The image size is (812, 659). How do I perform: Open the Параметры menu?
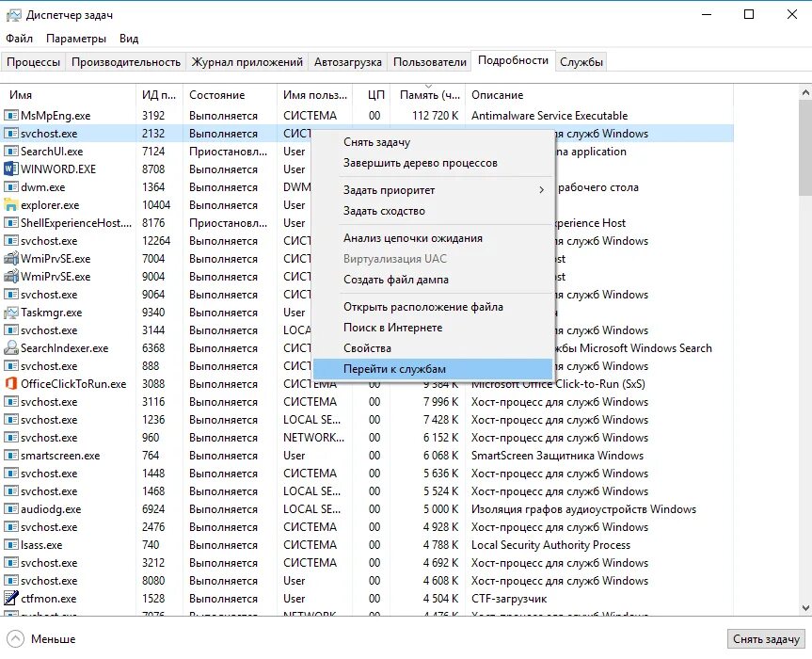tap(76, 39)
